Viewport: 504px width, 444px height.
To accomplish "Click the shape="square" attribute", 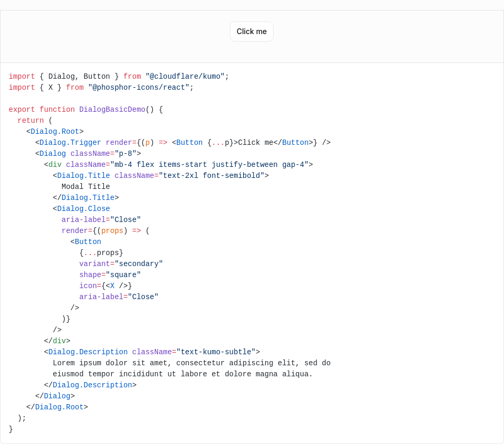I will [110, 274].
